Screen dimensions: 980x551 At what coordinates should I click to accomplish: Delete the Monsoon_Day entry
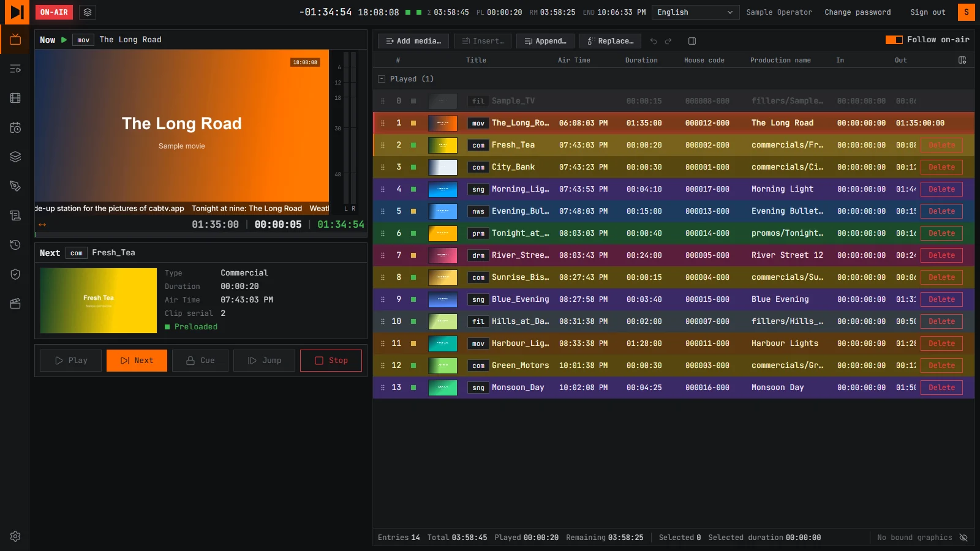pos(941,388)
